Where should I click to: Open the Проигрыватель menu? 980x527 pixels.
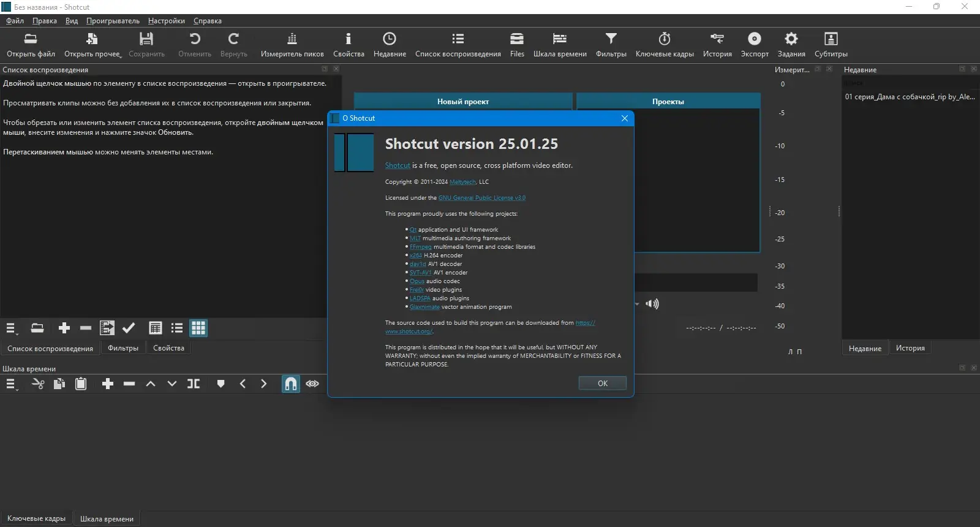tap(113, 21)
